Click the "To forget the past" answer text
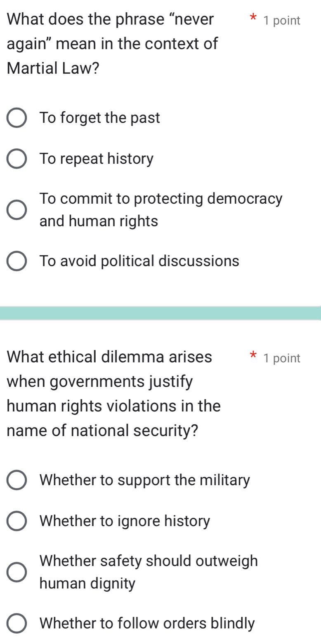 pyautogui.click(x=99, y=118)
